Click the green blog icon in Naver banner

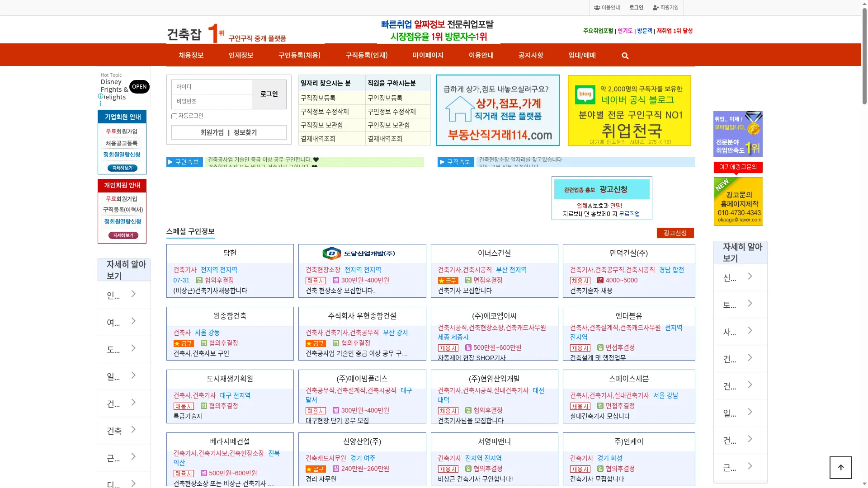coord(585,94)
